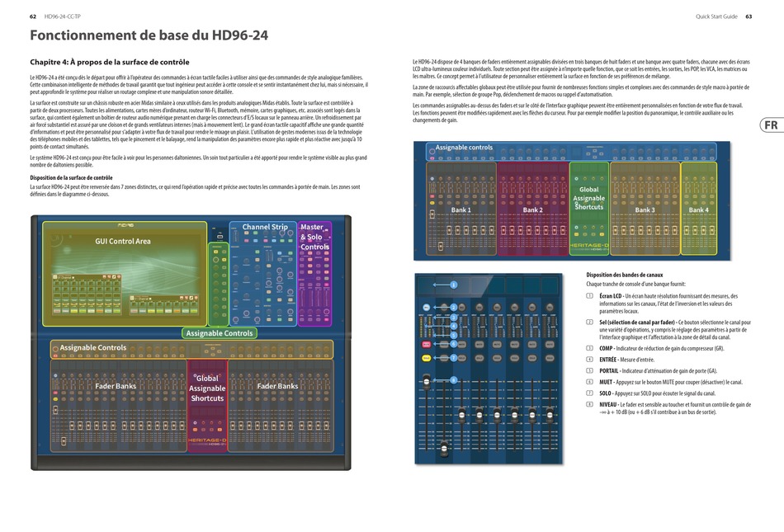The height and width of the screenshot is (532, 784).
Task: Click the MIDAS logo above the GUI Control Area
Action: pyautogui.click(x=125, y=225)
